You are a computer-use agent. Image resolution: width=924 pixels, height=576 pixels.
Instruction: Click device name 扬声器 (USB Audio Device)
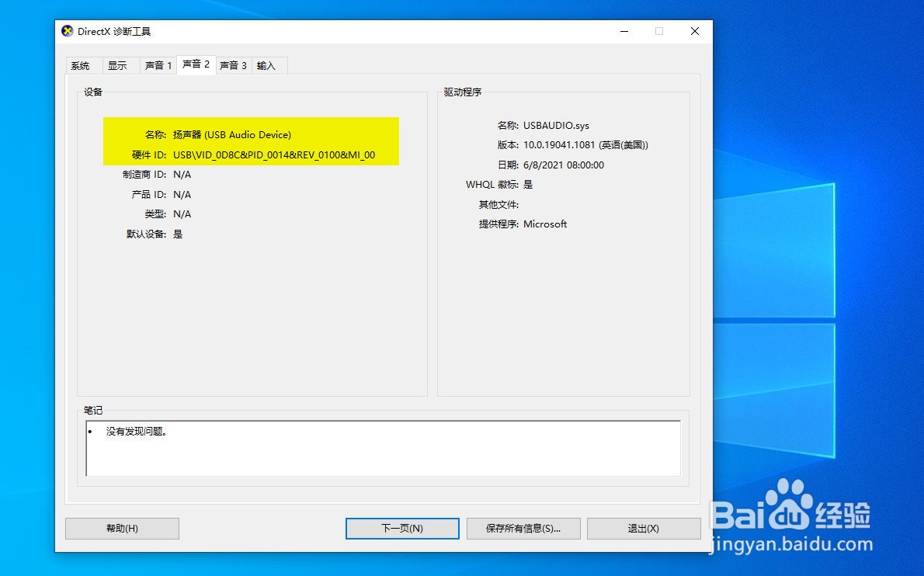tap(232, 135)
